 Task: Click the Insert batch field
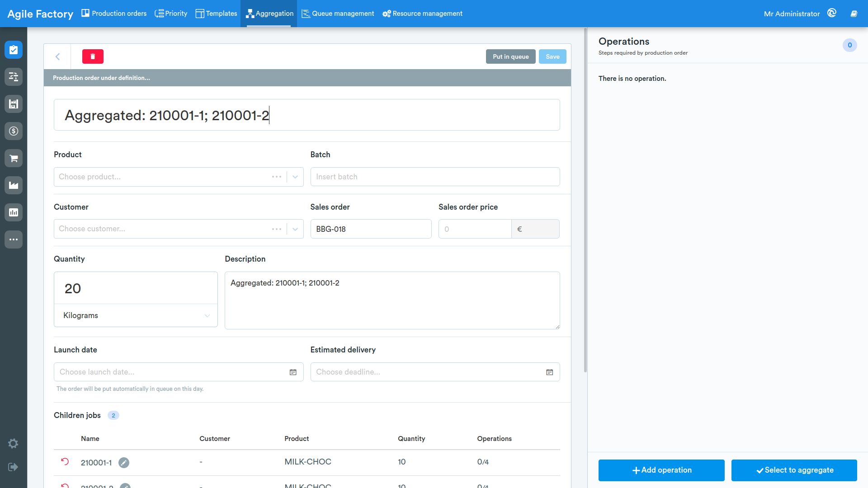coord(435,177)
